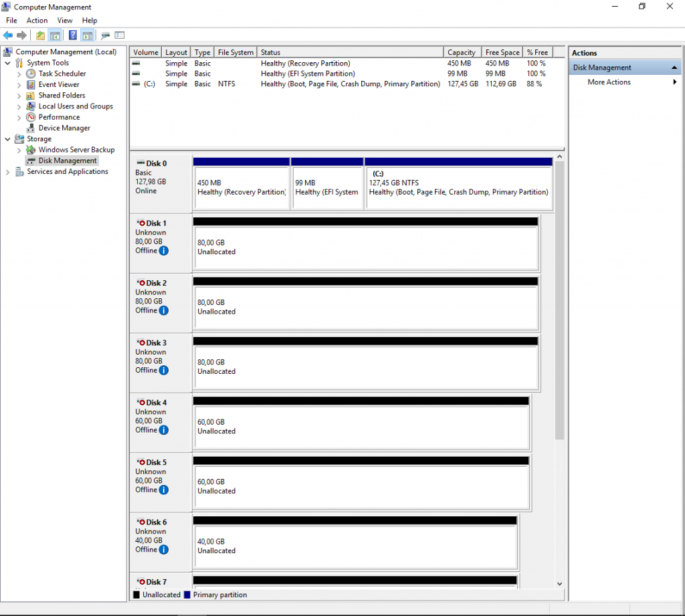Click the export list folder icon

[40, 35]
